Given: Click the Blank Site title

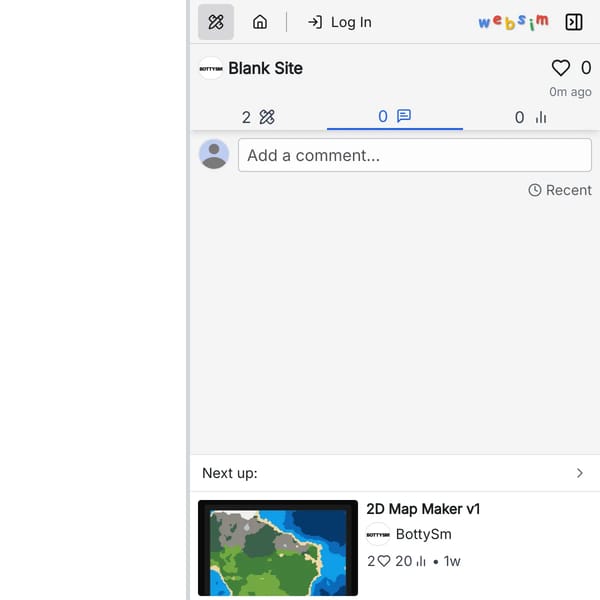Looking at the screenshot, I should click(266, 68).
